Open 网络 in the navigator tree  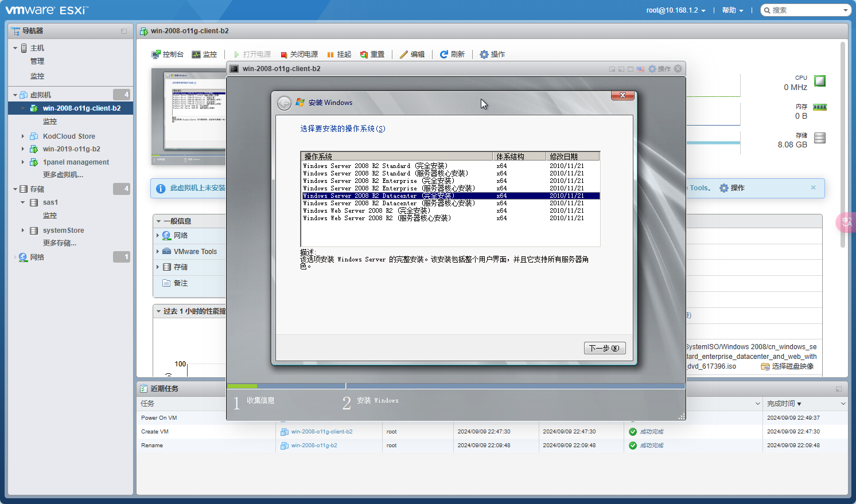click(37, 257)
